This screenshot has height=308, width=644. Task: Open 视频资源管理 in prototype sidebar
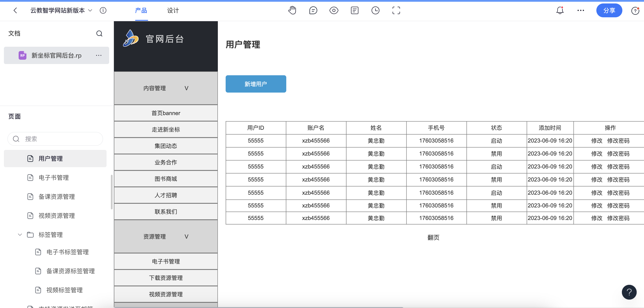(x=166, y=294)
